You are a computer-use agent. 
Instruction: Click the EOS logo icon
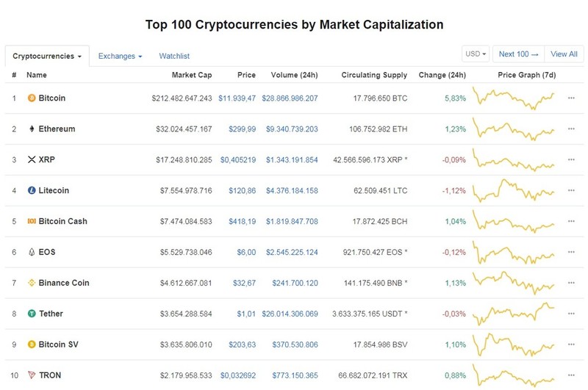click(32, 252)
